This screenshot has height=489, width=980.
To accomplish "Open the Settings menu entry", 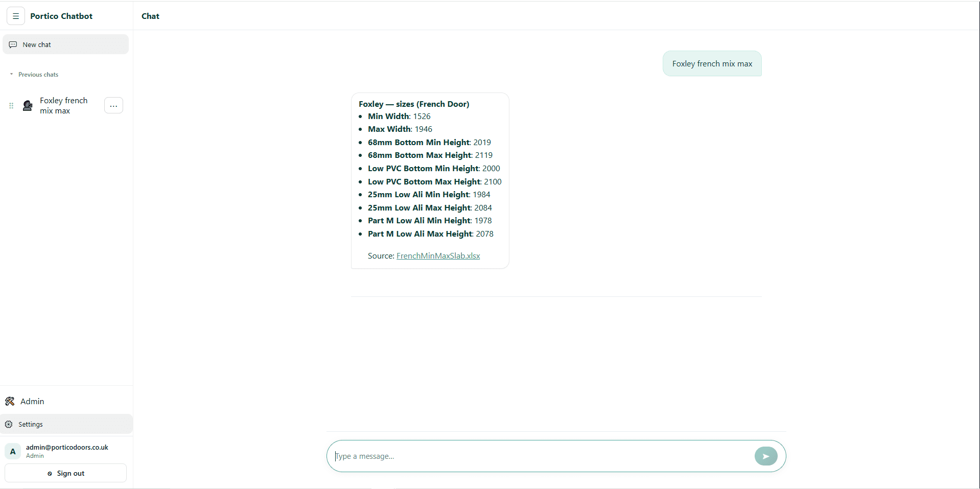I will click(30, 424).
